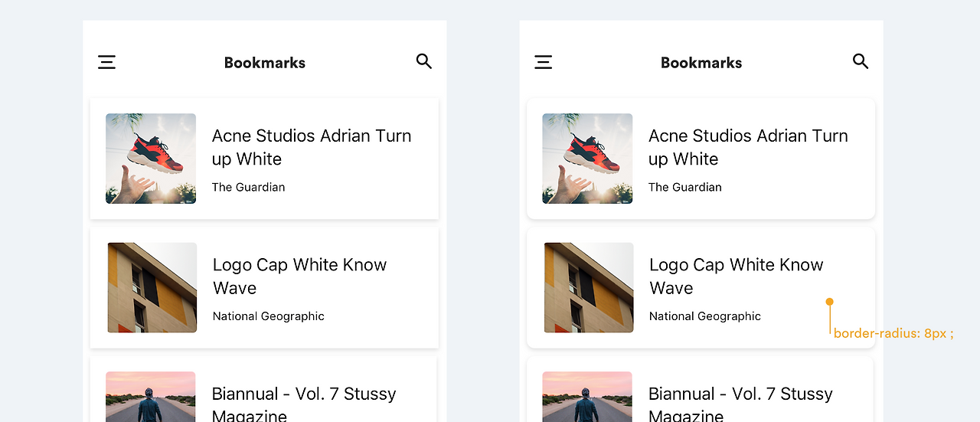Click 'Biannual - Vol. 7 Stussy Magazine' in the left mockup

click(304, 404)
